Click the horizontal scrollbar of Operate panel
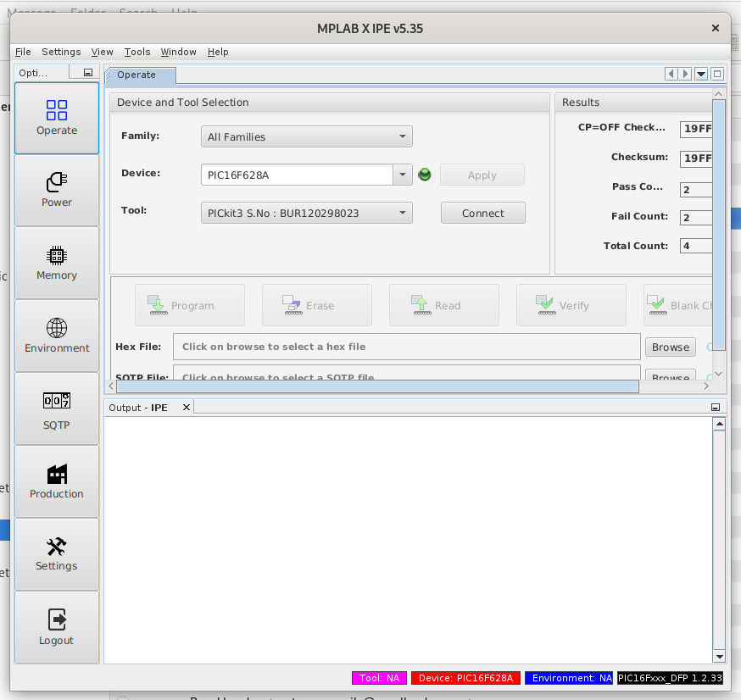741x700 pixels. pyautogui.click(x=377, y=386)
